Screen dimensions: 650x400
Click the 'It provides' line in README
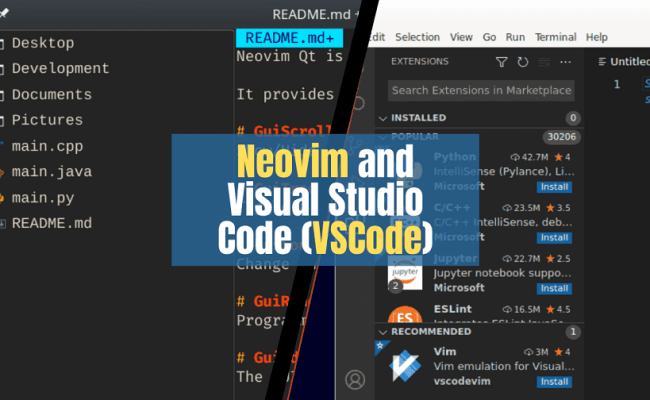[285, 95]
